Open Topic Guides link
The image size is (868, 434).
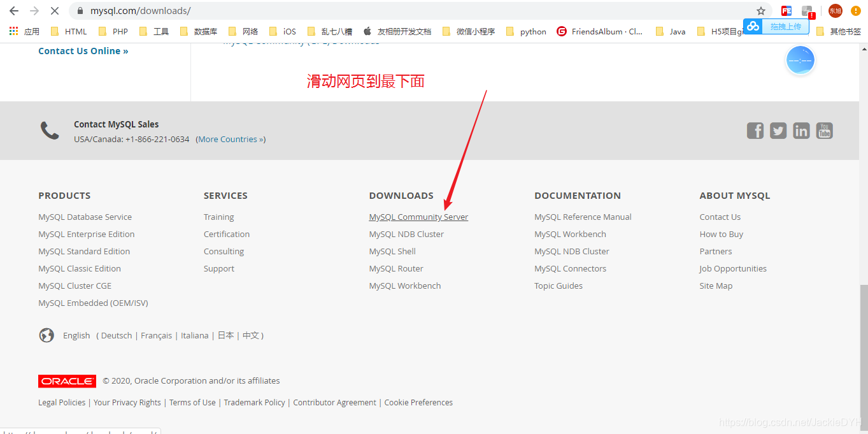(x=559, y=286)
